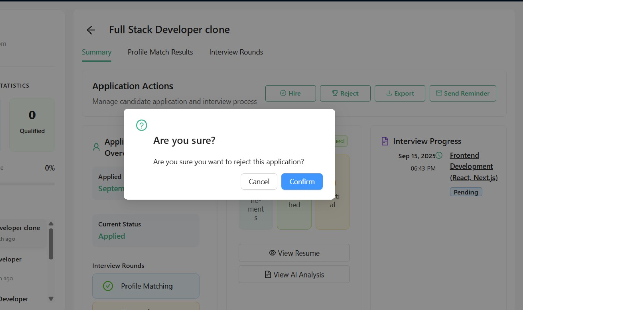Click the person icon beside Application Overview
Screen dimensions: 644x310
coord(96,147)
